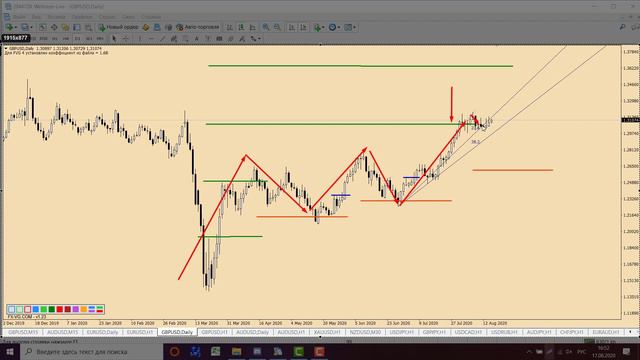Click the Windows taskbar search field
The height and width of the screenshot is (360, 640).
click(91, 351)
